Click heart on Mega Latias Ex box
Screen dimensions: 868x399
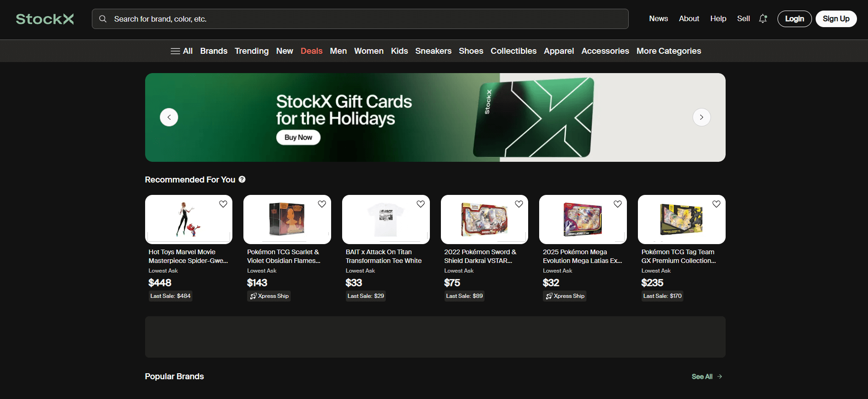(618, 204)
